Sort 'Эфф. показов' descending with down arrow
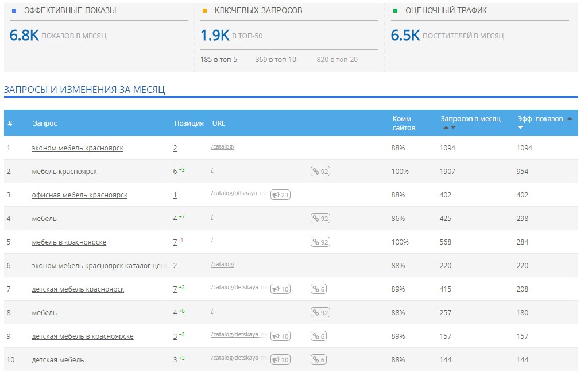Image resolution: width=588 pixels, height=376 pixels. pyautogui.click(x=520, y=128)
